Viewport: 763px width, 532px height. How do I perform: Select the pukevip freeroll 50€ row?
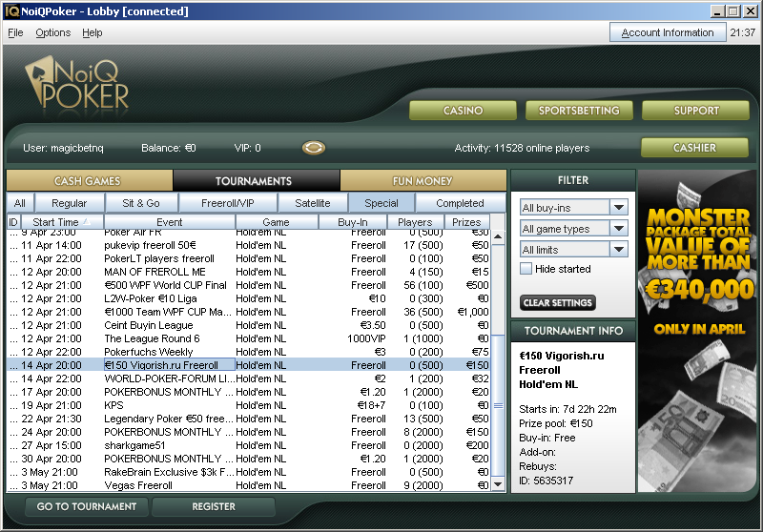(249, 245)
